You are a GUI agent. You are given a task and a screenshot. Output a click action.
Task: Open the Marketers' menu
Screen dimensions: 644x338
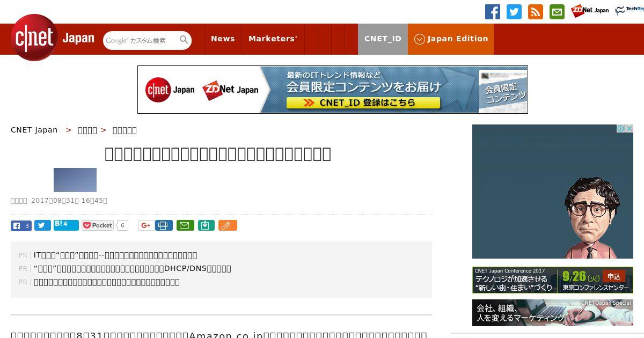click(x=273, y=39)
